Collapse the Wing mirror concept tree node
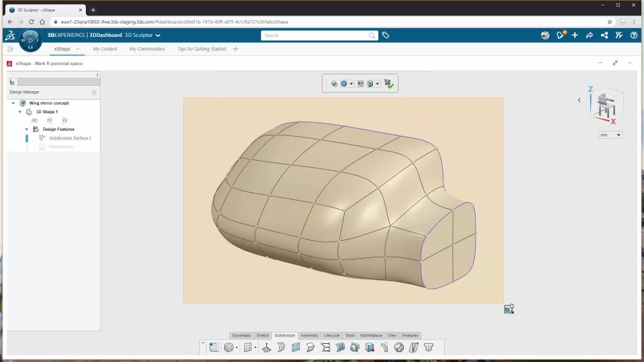Viewport: 644px width, 362px height. click(x=13, y=103)
